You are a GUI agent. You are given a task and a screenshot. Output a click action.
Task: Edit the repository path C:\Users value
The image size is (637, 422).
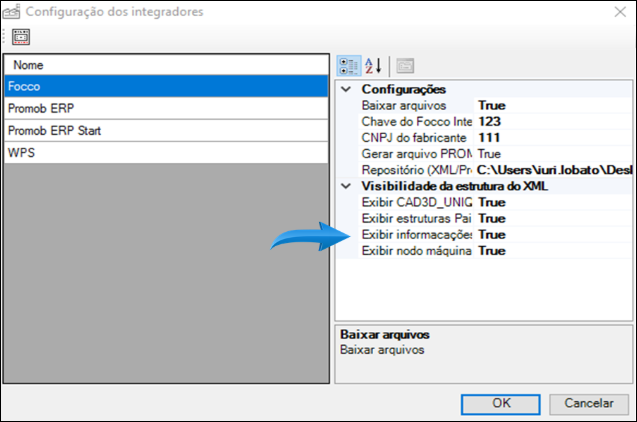[552, 170]
